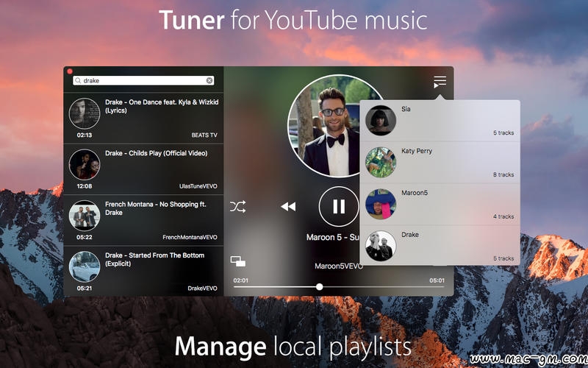The height and width of the screenshot is (368, 588).
Task: Open the Maroon5 playlist
Action: (440, 205)
